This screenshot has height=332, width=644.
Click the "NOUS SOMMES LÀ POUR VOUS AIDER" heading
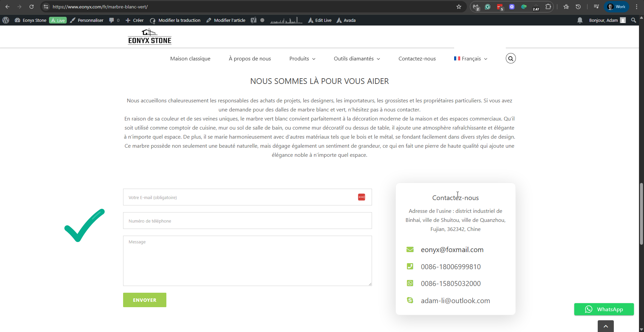pyautogui.click(x=320, y=81)
